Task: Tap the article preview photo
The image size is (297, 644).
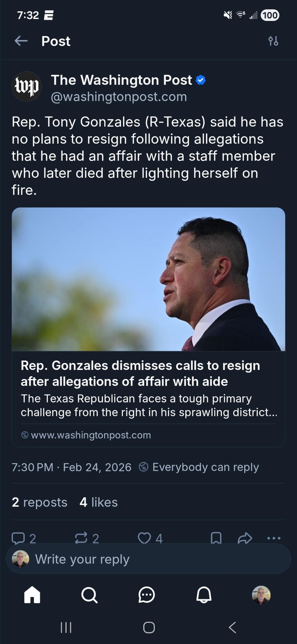Action: click(148, 279)
